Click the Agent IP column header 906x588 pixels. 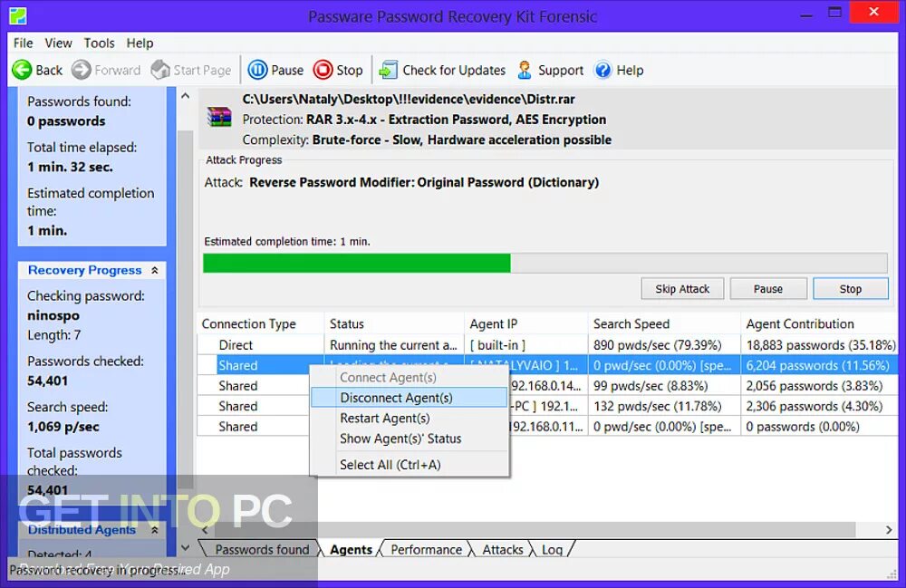[x=526, y=324]
